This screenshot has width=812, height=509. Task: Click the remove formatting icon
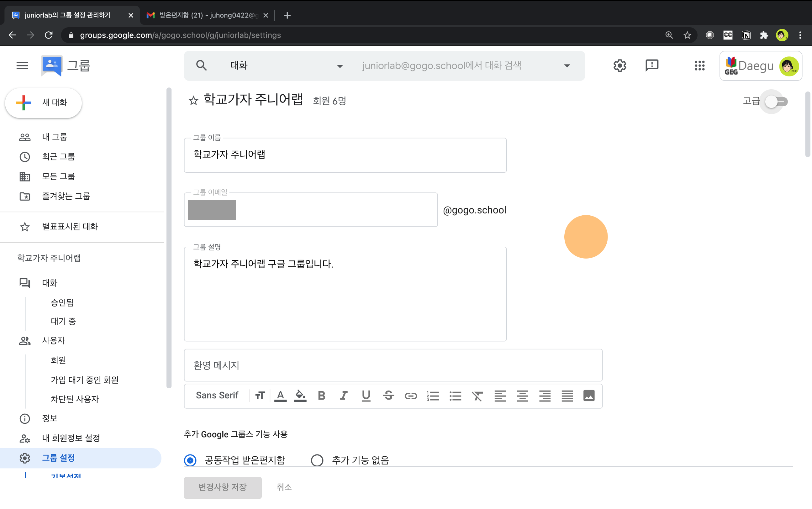click(477, 396)
